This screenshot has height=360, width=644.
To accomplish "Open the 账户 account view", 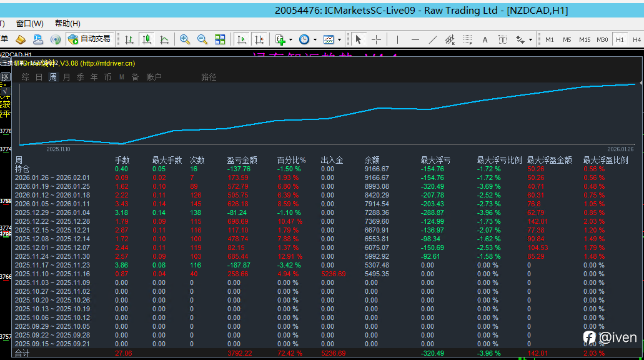I will [154, 77].
